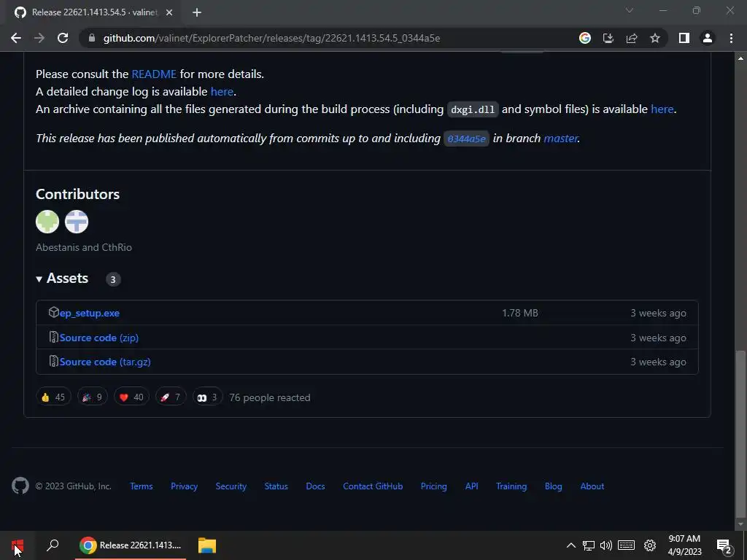Screen dimensions: 747x560
Task: Bookmark this page with the star icon
Action: 655,38
